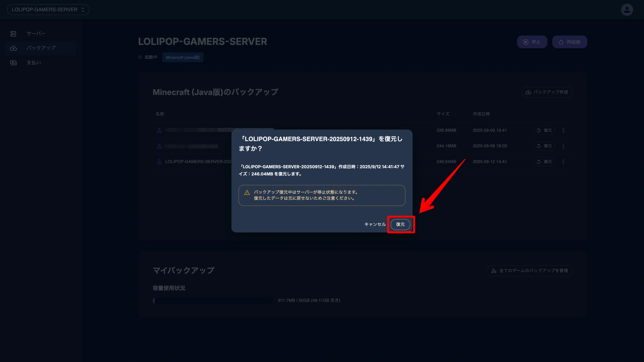The image size is (644, 362).
Task: Click the user account avatar icon
Action: click(627, 10)
